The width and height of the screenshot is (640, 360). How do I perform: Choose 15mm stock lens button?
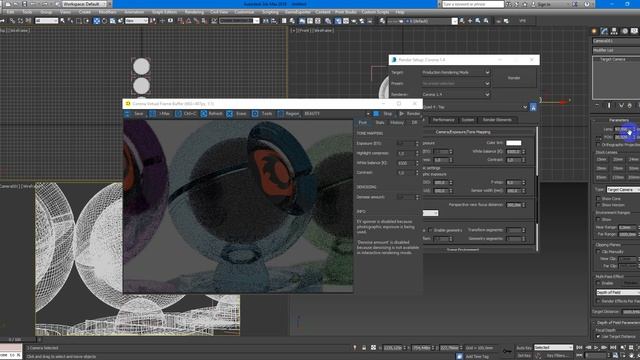[601, 160]
